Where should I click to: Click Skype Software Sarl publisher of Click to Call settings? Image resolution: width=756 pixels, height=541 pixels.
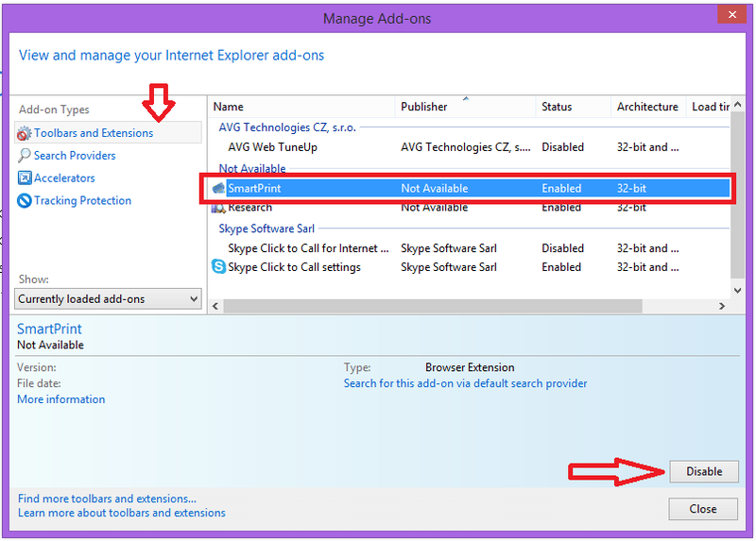coord(448,267)
